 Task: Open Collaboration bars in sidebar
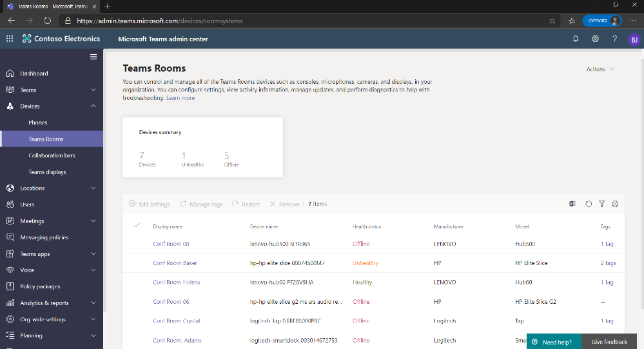pyautogui.click(x=52, y=155)
